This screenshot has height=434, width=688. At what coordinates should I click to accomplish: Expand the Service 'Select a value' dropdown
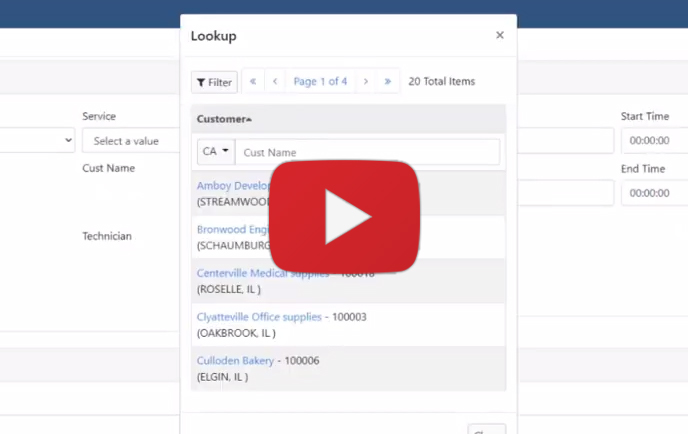(130, 141)
